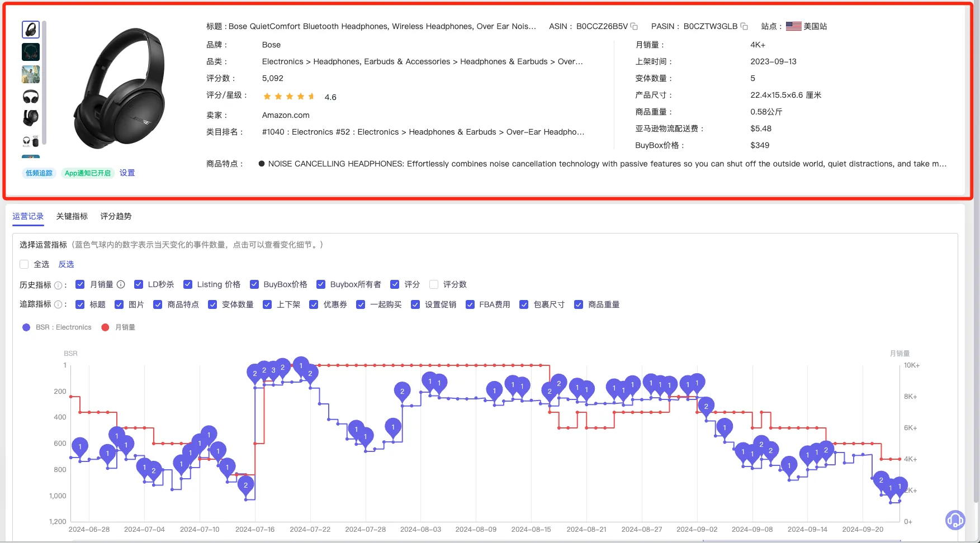
Task: Select the fourth front-view headphone thumbnail
Action: (x=31, y=97)
